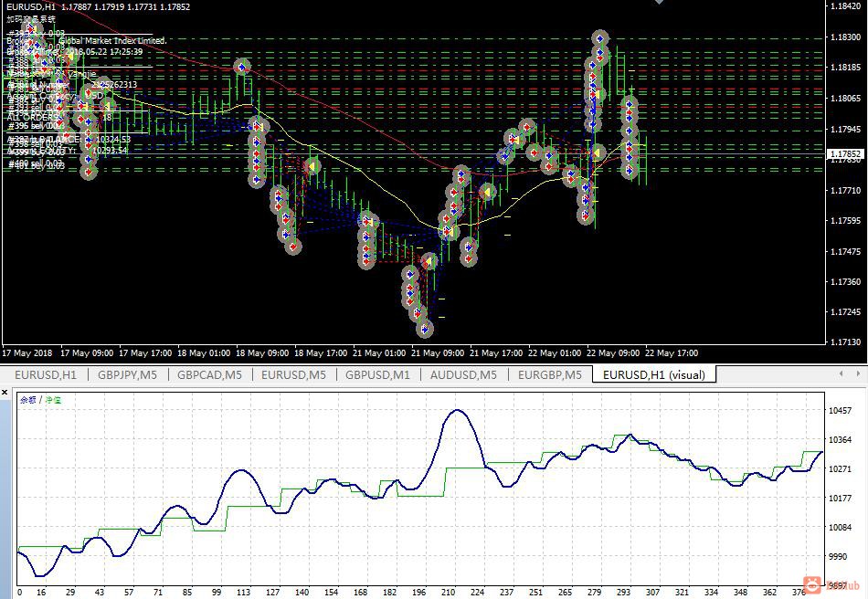Open the GBPJPY,M5 chart tab

(127, 375)
